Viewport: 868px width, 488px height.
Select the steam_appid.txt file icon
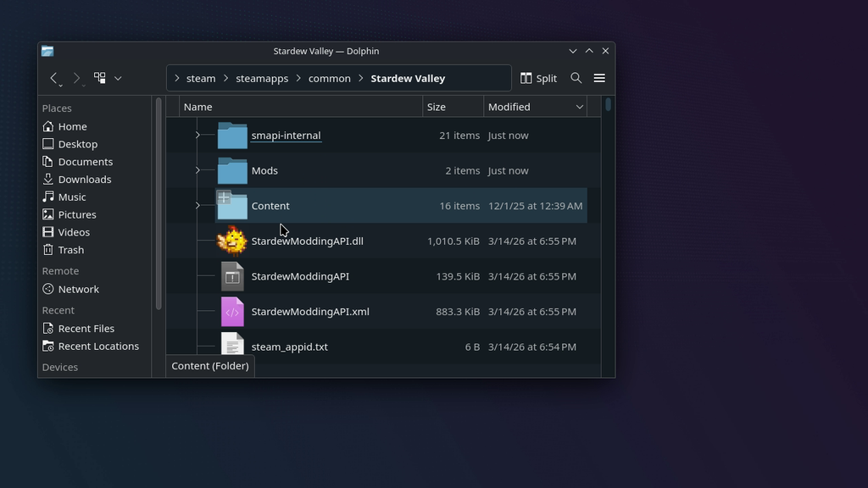pos(232,346)
